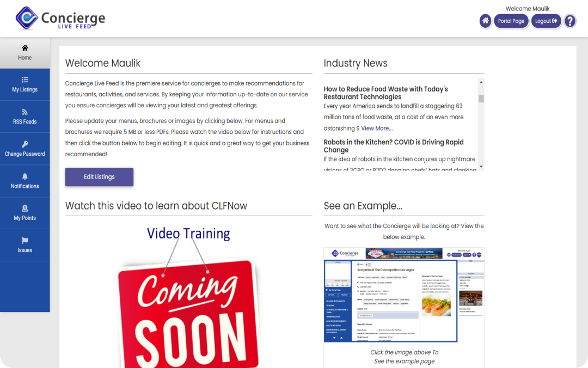Open My Listings in the sidebar
Viewport: 588px width, 368px height.
coord(24,84)
